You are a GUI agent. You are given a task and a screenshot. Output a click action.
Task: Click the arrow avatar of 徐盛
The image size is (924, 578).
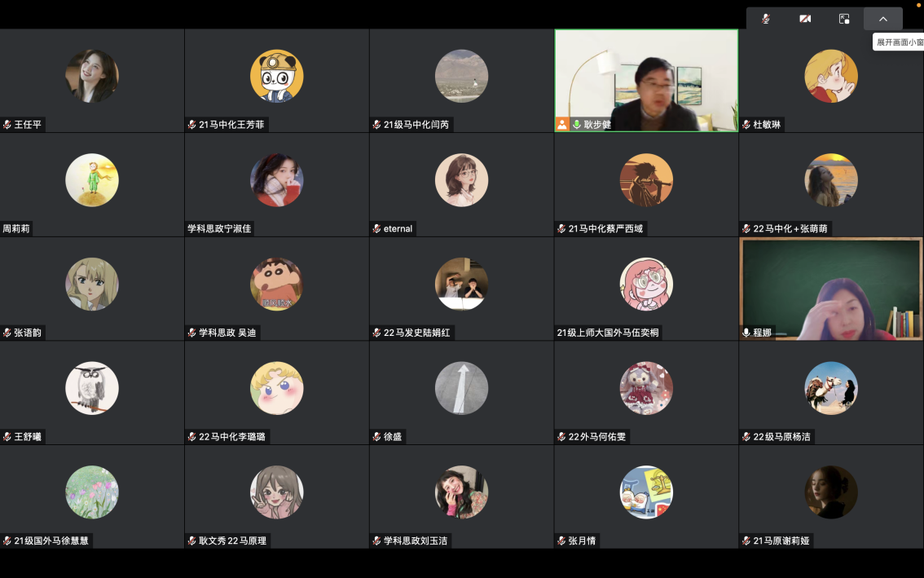coord(461,388)
